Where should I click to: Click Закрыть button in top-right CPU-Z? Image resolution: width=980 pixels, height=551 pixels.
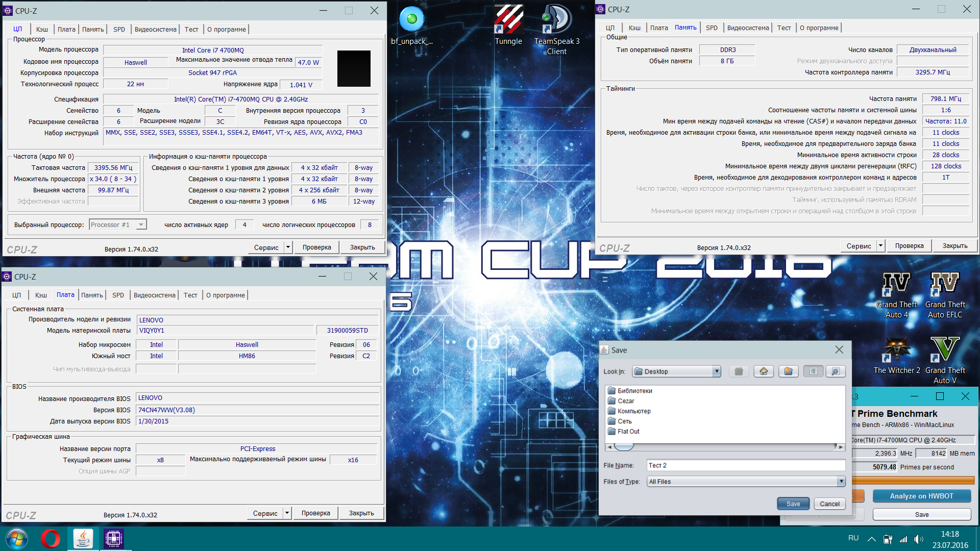tap(954, 246)
